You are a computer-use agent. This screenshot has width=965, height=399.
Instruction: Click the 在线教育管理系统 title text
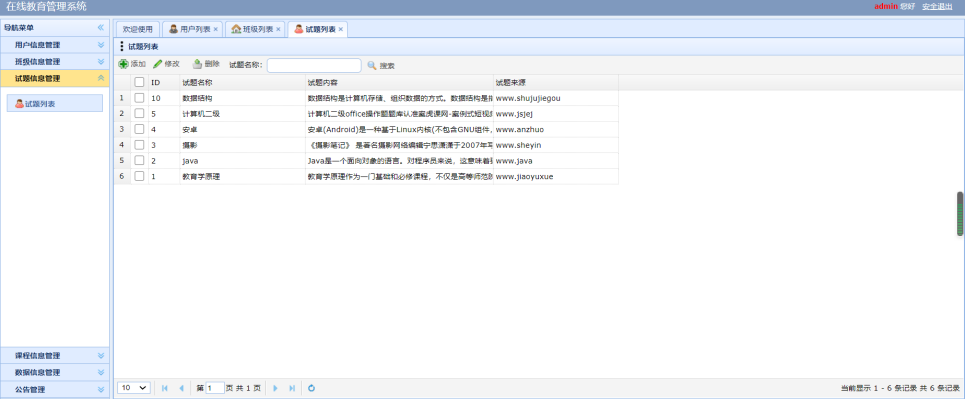[46, 7]
